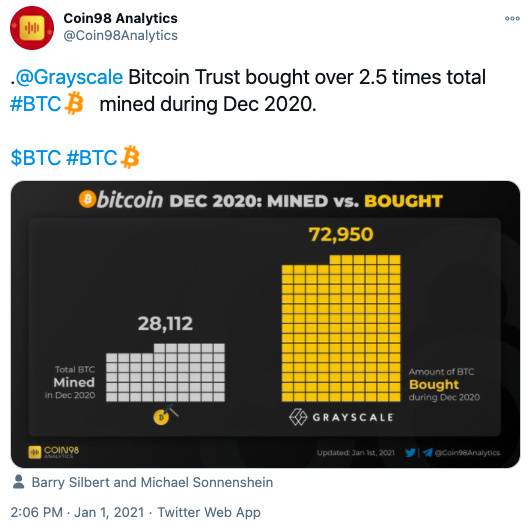Click the Telegram icon in infographic footer
The image size is (531, 528).
click(x=427, y=452)
